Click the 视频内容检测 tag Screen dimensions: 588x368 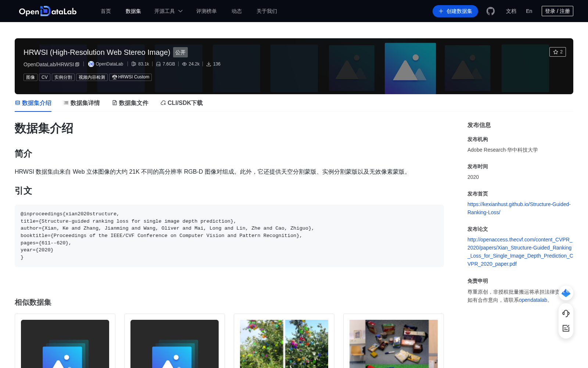[x=92, y=77]
